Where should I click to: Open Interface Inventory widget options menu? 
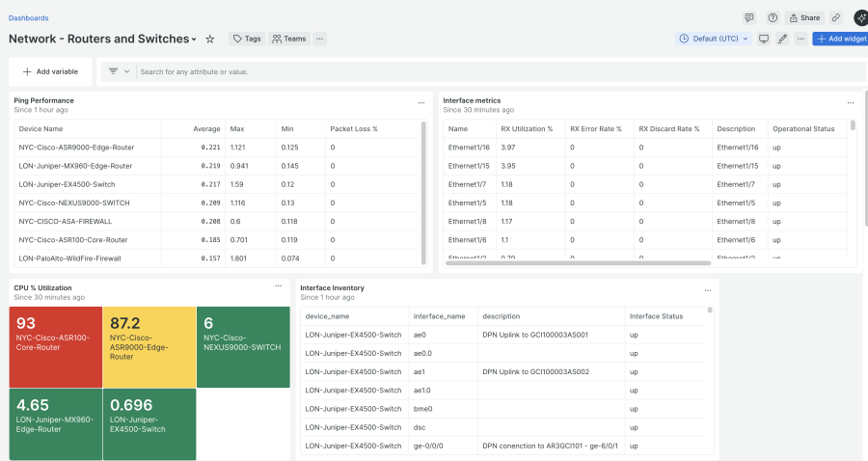pyautogui.click(x=708, y=290)
